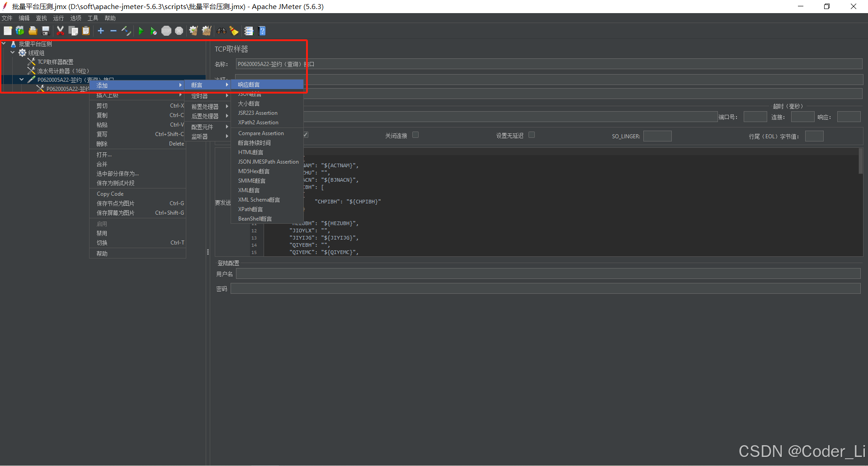The height and width of the screenshot is (466, 868).
Task: Expand the 监听器 submenu
Action: point(208,137)
